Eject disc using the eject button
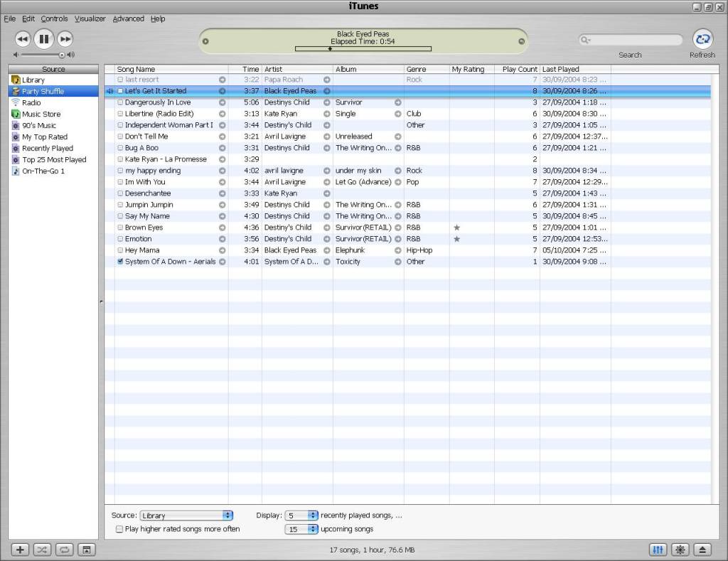The width and height of the screenshot is (728, 561). (702, 550)
